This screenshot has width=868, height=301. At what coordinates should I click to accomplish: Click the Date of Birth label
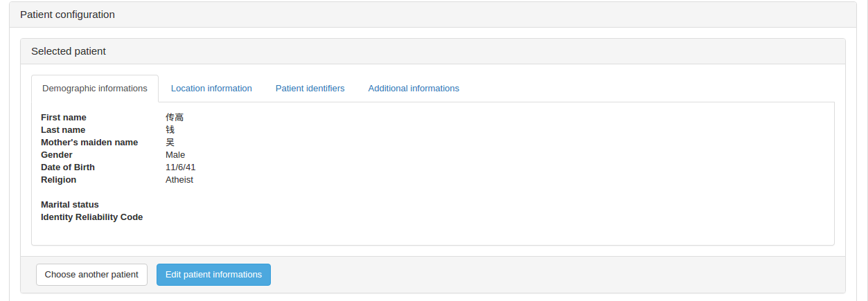(x=68, y=167)
